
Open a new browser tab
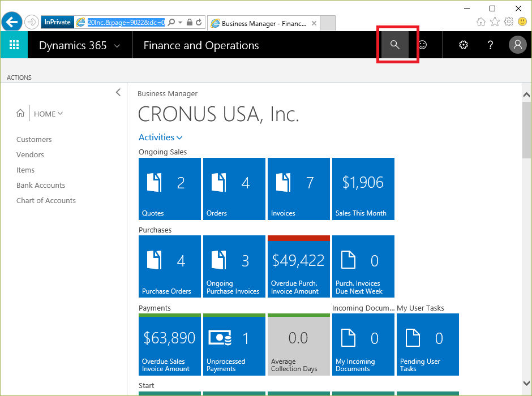pos(328,23)
